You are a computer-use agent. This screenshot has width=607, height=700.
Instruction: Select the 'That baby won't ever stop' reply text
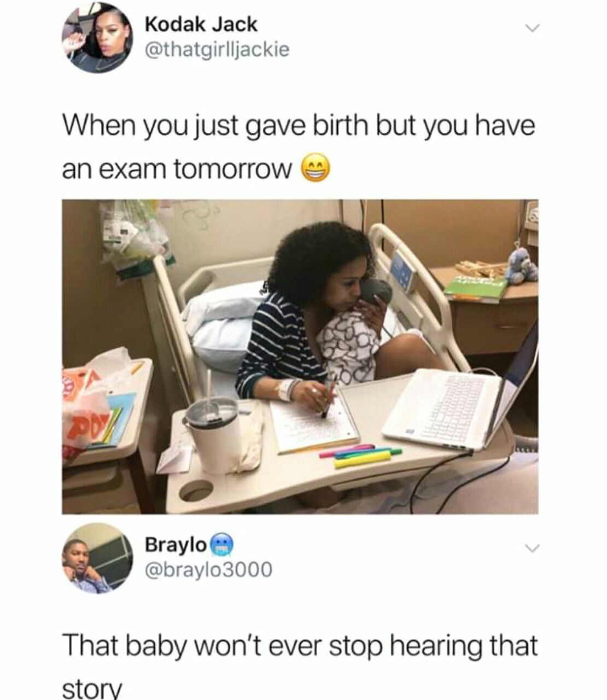coord(300,664)
